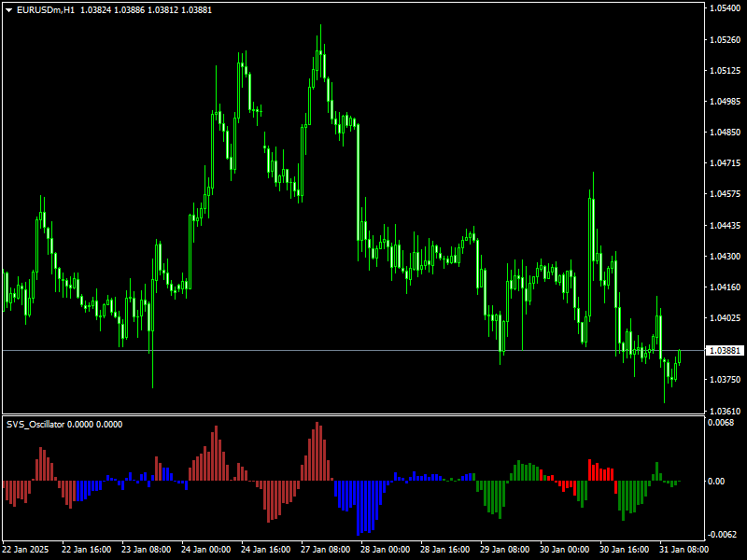
Task: Click the 22 Jan 2025 time label
Action: [x=26, y=550]
